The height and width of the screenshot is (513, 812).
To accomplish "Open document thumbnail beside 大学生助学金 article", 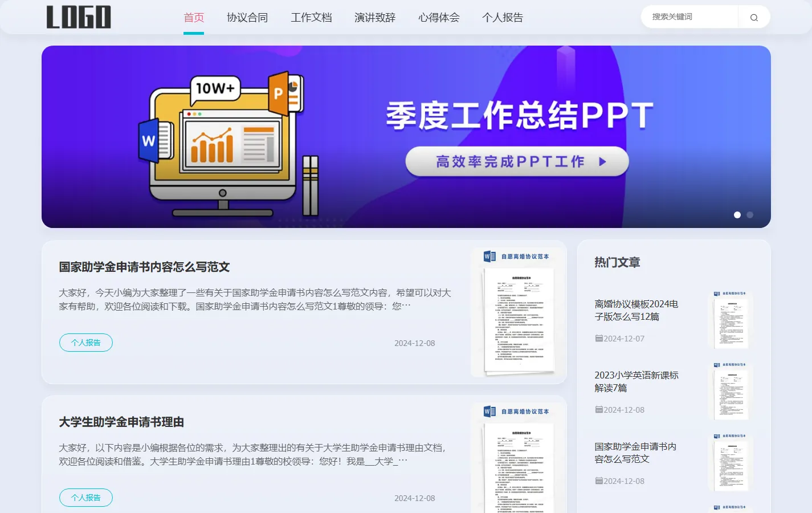I will 519,458.
